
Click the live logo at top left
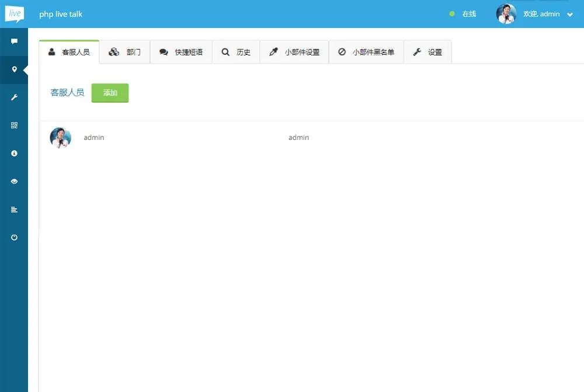14,13
